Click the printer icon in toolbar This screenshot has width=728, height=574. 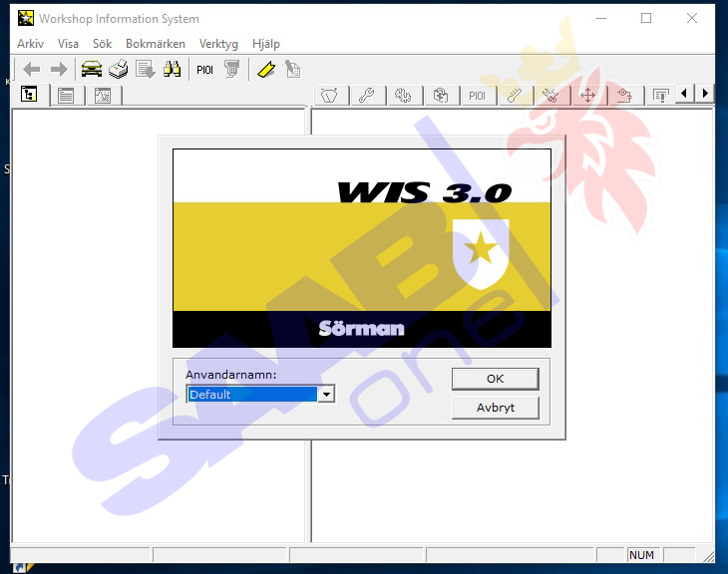(119, 70)
